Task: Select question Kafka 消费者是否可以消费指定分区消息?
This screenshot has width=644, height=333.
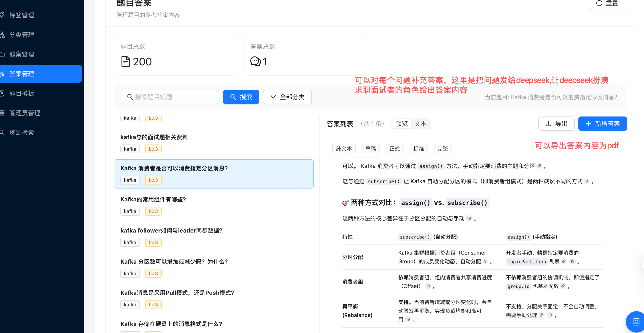Action: tap(214, 174)
